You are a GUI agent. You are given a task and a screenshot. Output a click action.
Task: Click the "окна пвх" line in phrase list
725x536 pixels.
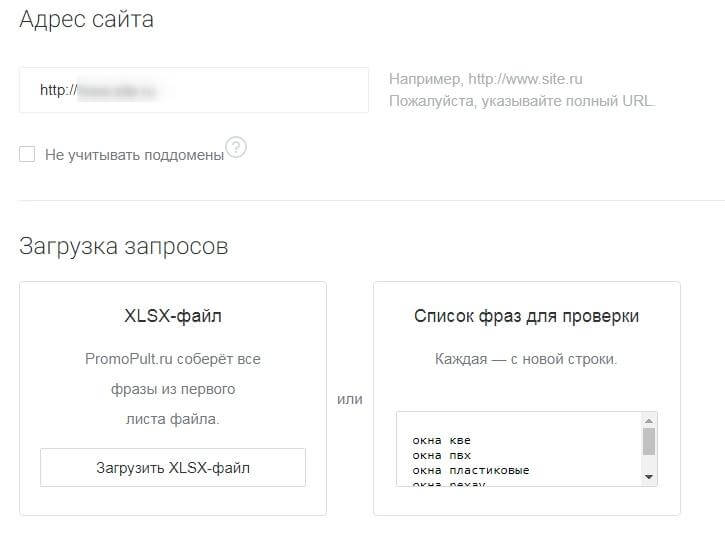[441, 455]
